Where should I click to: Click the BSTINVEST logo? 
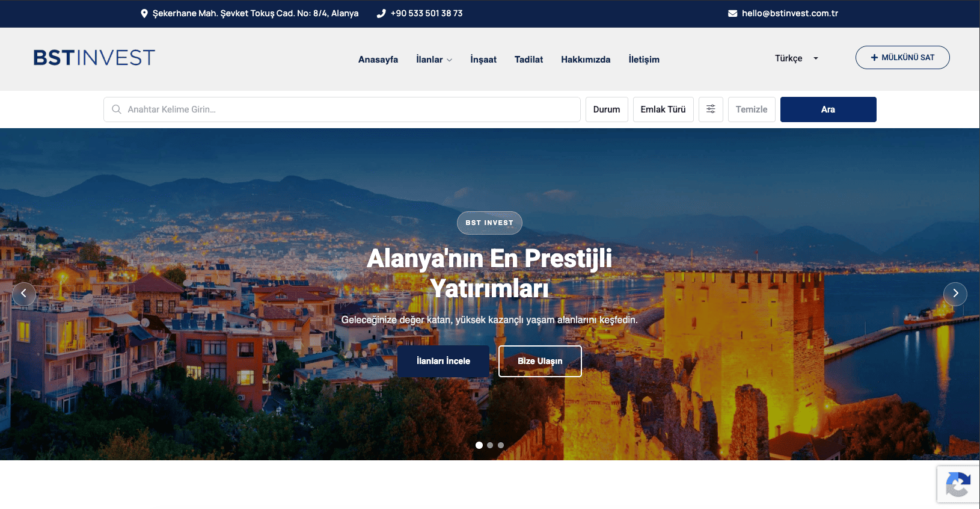pos(94,58)
